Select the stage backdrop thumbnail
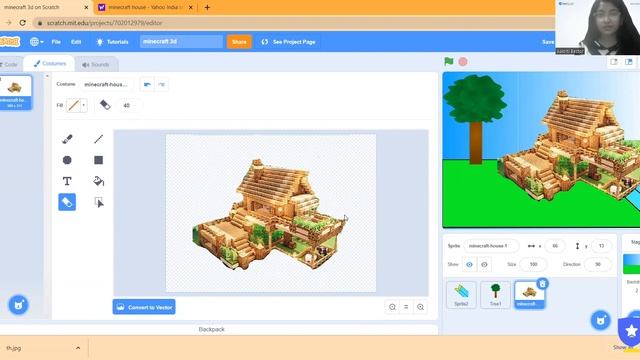Image resolution: width=640 pixels, height=360 pixels. [x=631, y=264]
